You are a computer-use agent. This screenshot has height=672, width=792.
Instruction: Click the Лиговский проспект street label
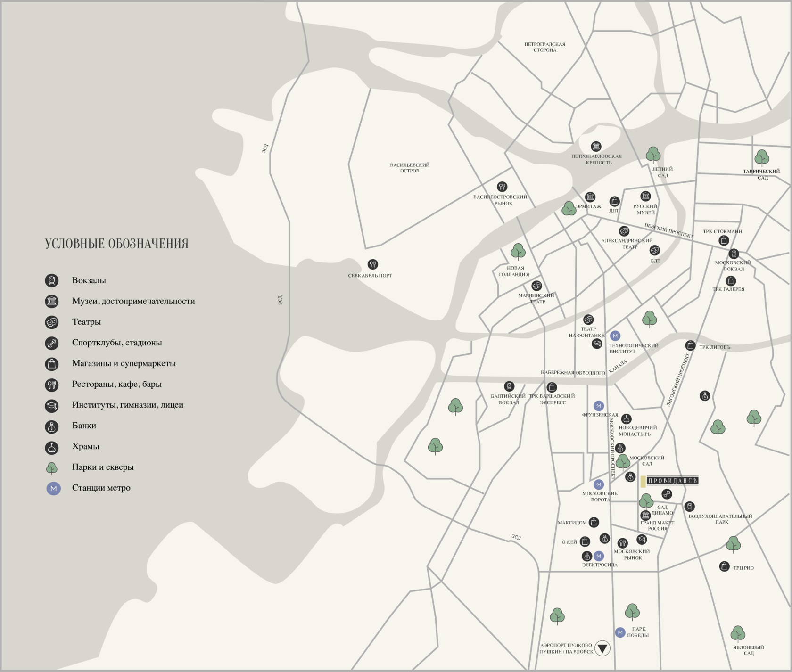pyautogui.click(x=678, y=379)
